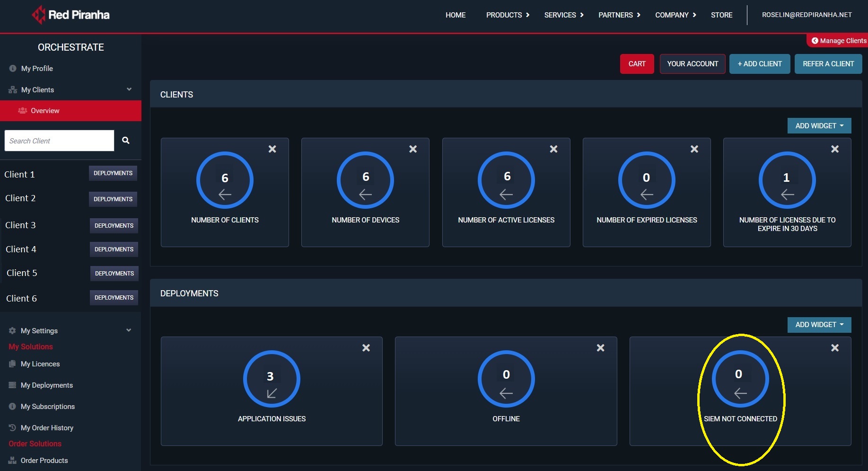Open Deployments for Client 3
This screenshot has width=868, height=471.
coord(114,226)
